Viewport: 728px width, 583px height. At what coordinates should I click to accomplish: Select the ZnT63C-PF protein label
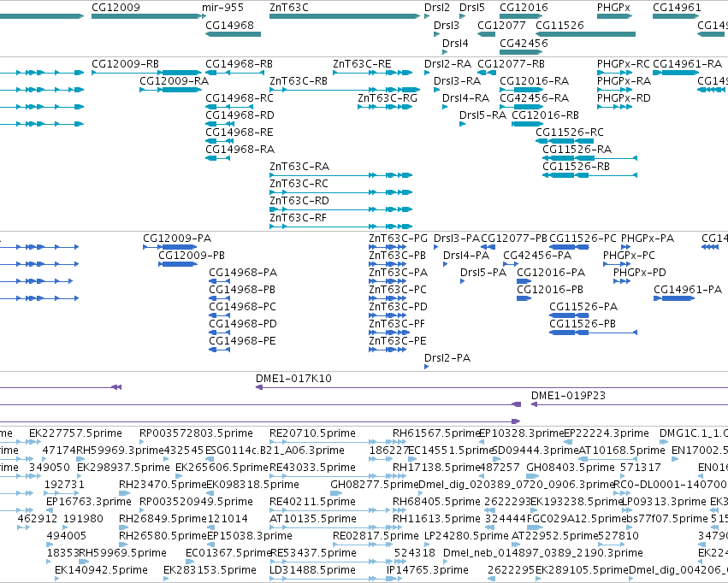397,324
